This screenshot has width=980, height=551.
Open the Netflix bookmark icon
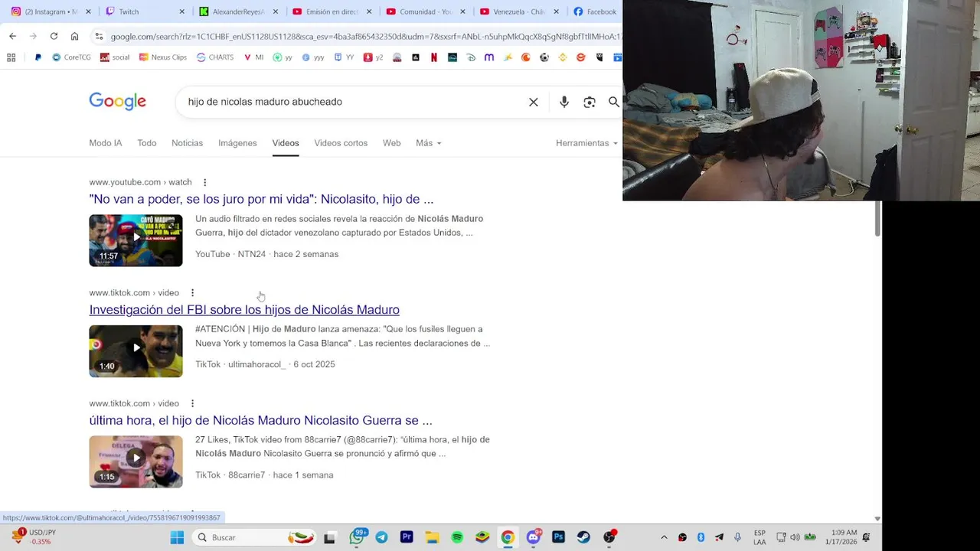[434, 57]
